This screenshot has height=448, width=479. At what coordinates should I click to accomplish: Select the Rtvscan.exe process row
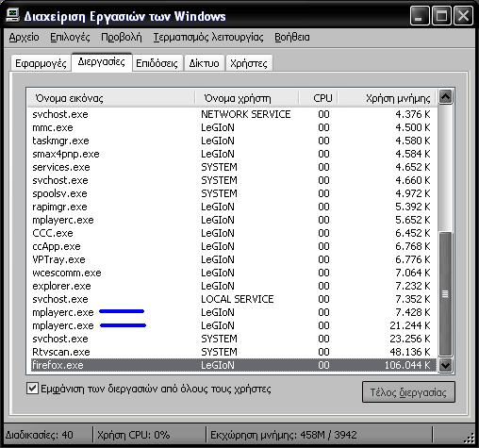[x=233, y=352]
